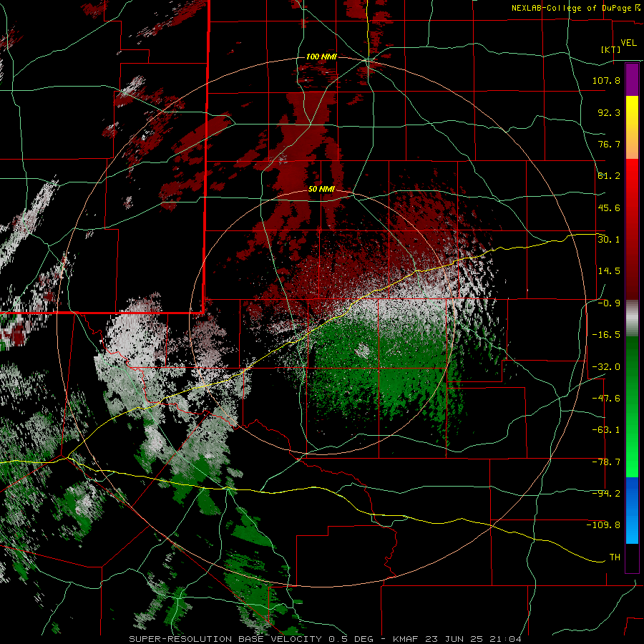
Task: Click the Super-Resolution Base Velocity caption
Action: [326, 639]
